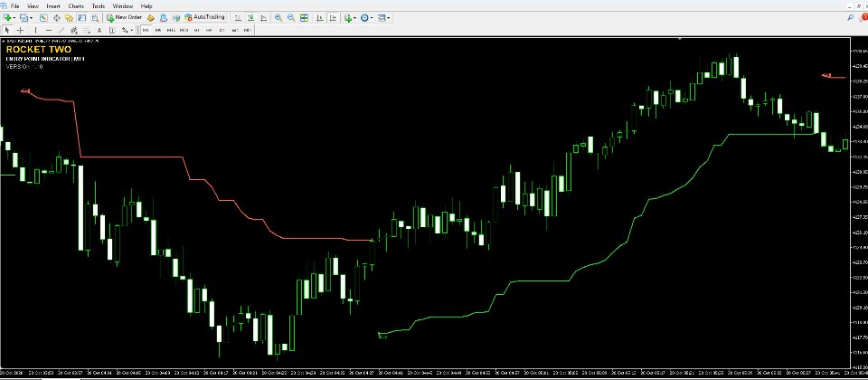Open a new chart window
Image resolution: width=868 pixels, height=380 pixels.
point(7,18)
